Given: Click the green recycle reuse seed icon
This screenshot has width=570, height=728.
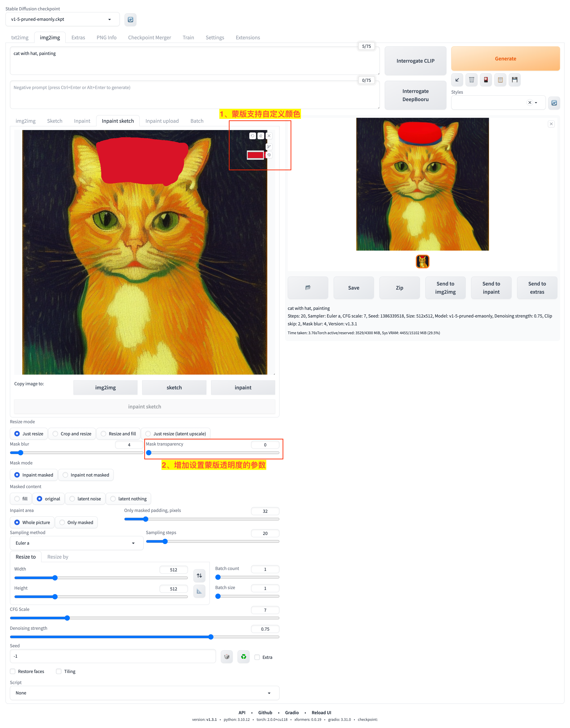Looking at the screenshot, I should (244, 656).
